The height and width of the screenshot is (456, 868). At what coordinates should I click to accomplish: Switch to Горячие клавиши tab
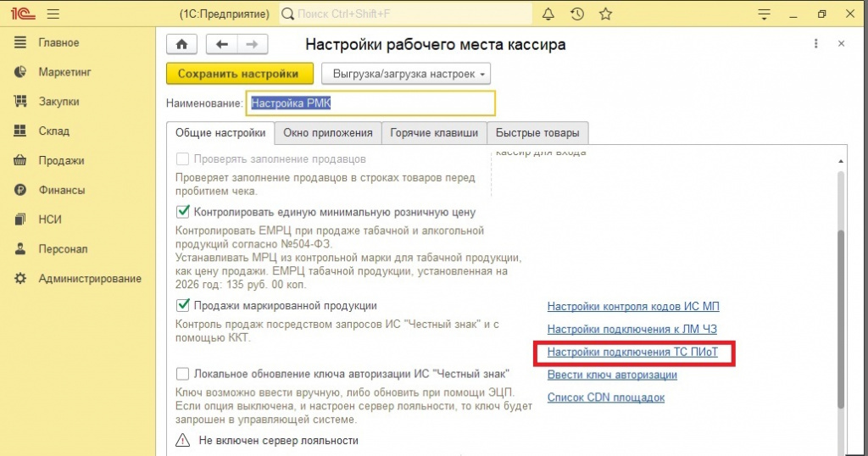pyautogui.click(x=434, y=133)
